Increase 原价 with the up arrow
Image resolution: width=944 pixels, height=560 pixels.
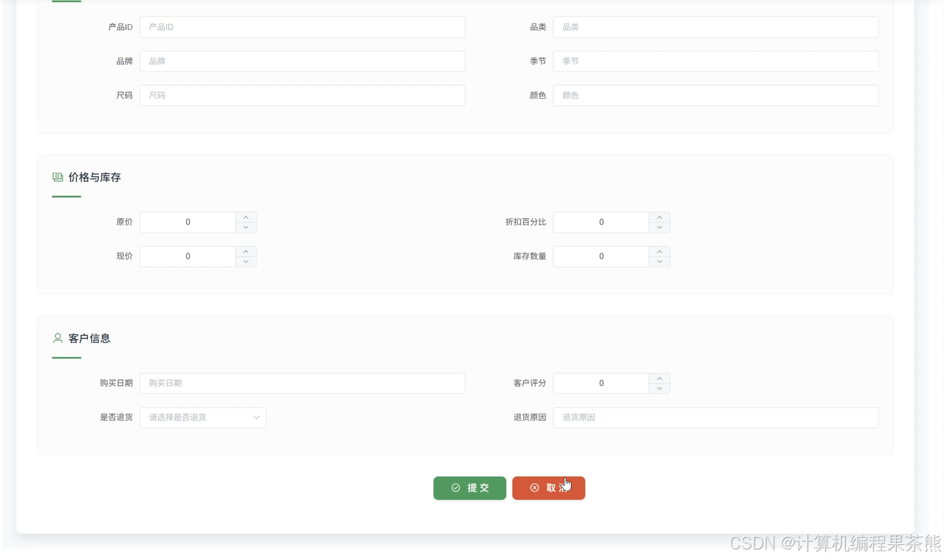click(246, 217)
